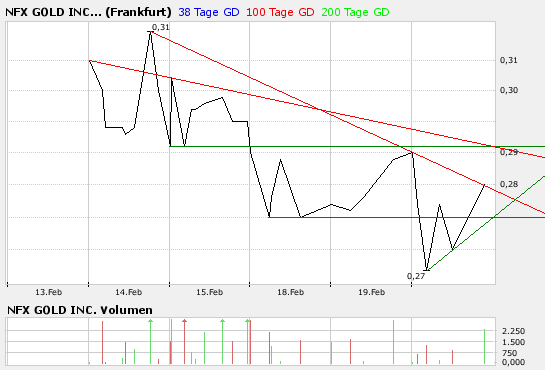Screen dimensions: 545x384
Task: Click the '1.500' volume axis label
Action: pyautogui.click(x=513, y=342)
